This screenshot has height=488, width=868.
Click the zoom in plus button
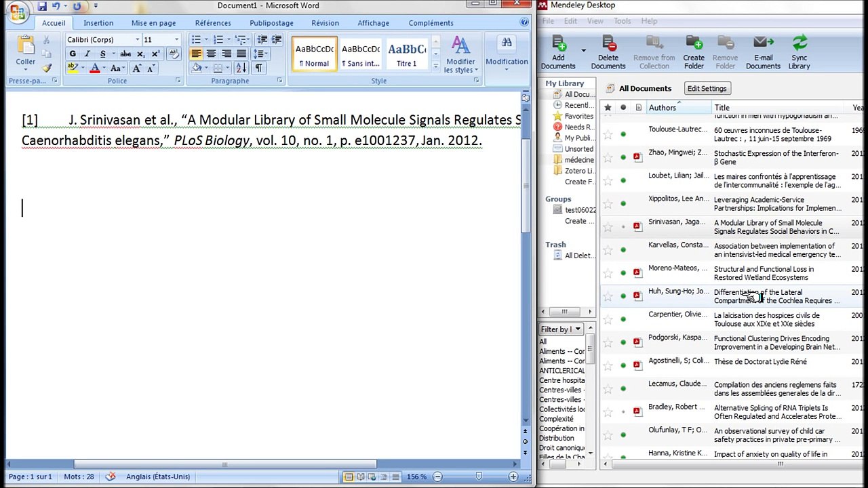[x=513, y=476]
